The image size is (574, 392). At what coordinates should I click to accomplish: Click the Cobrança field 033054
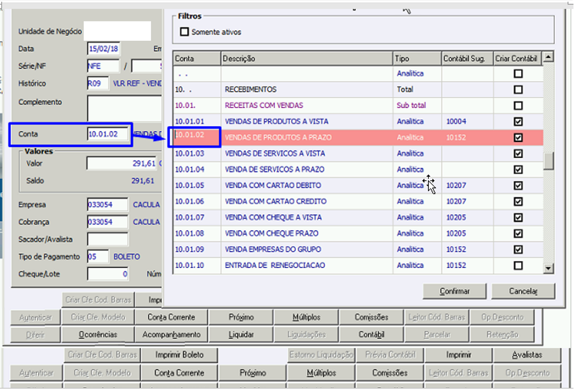[107, 222]
